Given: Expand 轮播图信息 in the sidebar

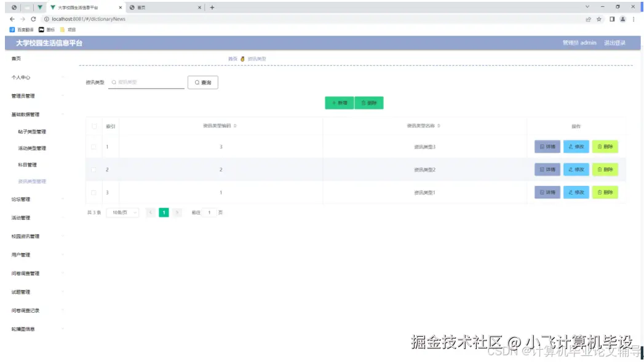Looking at the screenshot, I should 37,329.
